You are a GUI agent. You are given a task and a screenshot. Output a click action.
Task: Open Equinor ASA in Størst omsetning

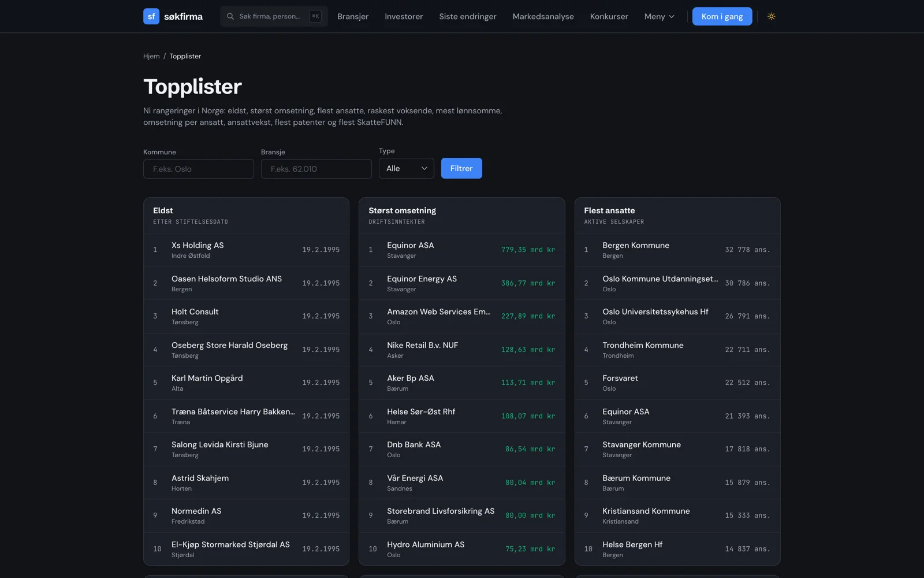pyautogui.click(x=462, y=250)
